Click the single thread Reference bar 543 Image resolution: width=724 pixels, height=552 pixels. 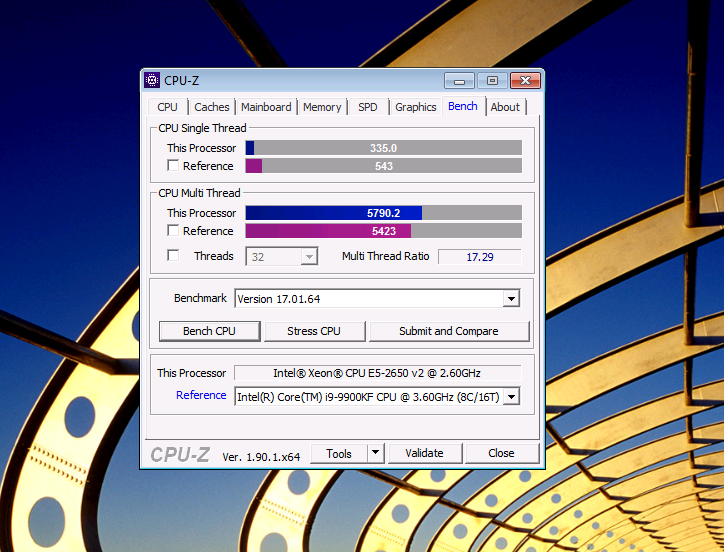[x=384, y=166]
